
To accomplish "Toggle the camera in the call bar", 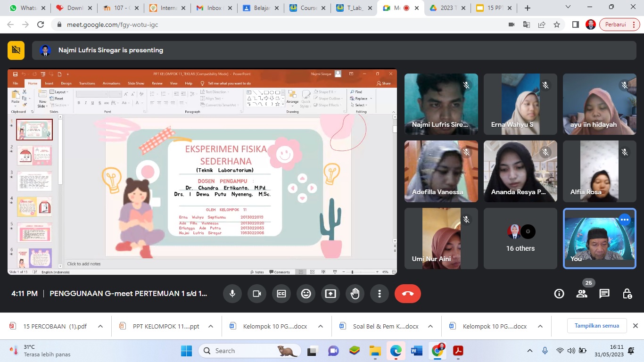I will pyautogui.click(x=257, y=294).
